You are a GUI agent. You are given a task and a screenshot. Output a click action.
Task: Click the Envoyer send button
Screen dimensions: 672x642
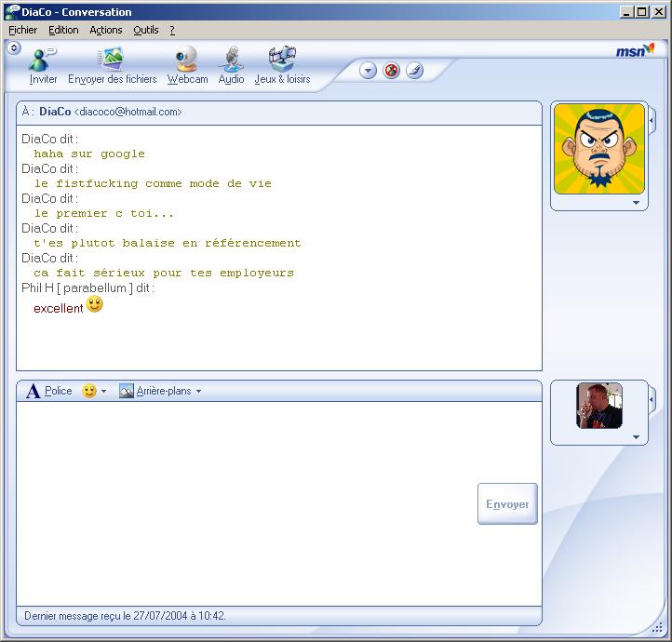(507, 503)
